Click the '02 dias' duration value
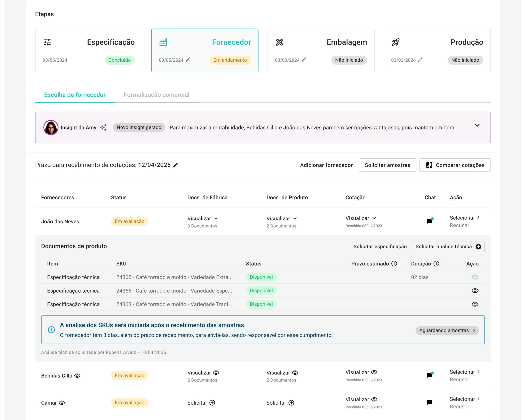Image resolution: width=526 pixels, height=420 pixels. pos(420,277)
